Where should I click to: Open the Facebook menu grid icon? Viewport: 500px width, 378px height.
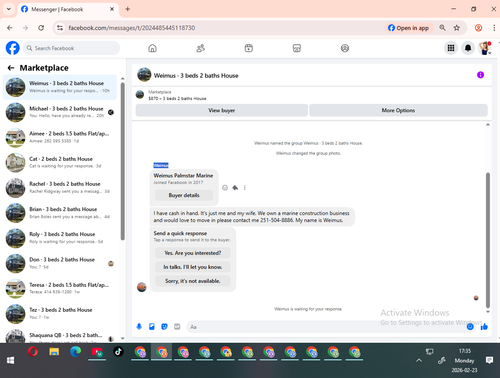(451, 48)
